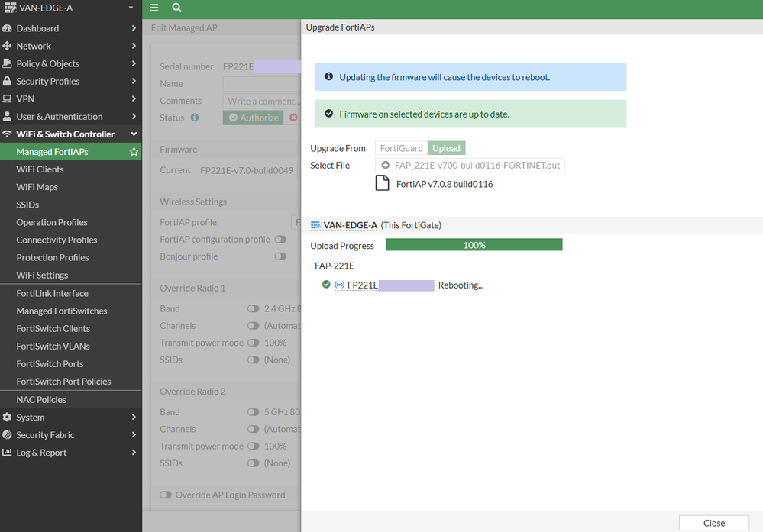The width and height of the screenshot is (763, 532).
Task: Toggle Radio 2 Transmit power mode switch
Action: [253, 446]
